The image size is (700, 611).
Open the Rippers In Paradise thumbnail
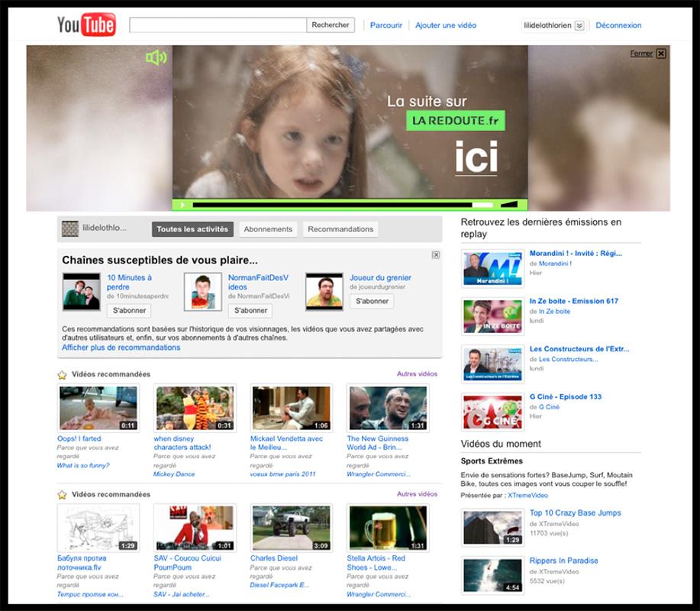coord(493,576)
